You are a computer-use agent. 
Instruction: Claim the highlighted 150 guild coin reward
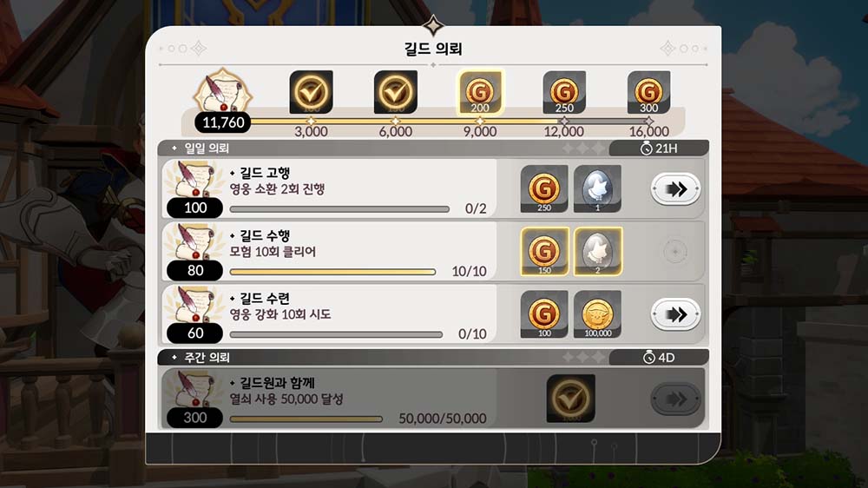point(545,252)
